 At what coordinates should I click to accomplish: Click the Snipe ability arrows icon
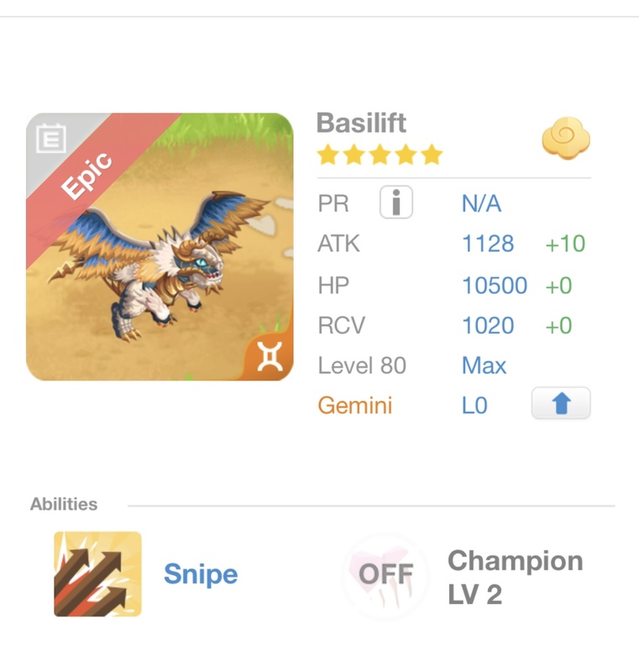point(97,574)
